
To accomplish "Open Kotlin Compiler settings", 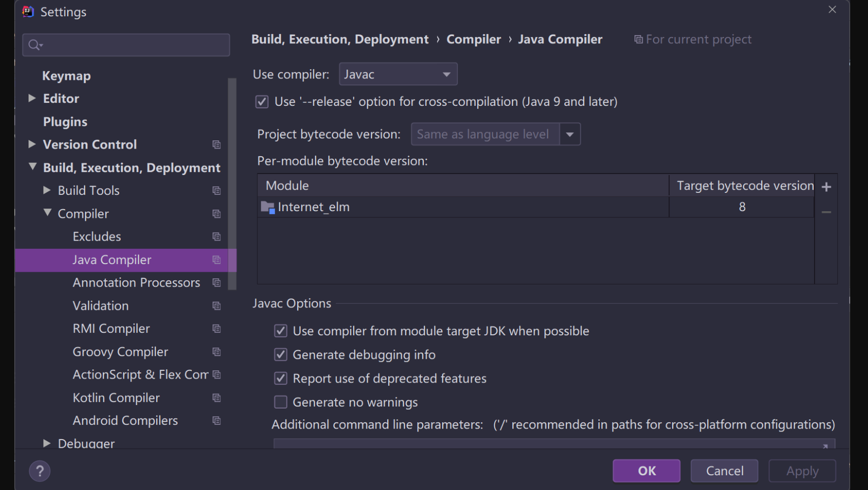I will tap(116, 398).
